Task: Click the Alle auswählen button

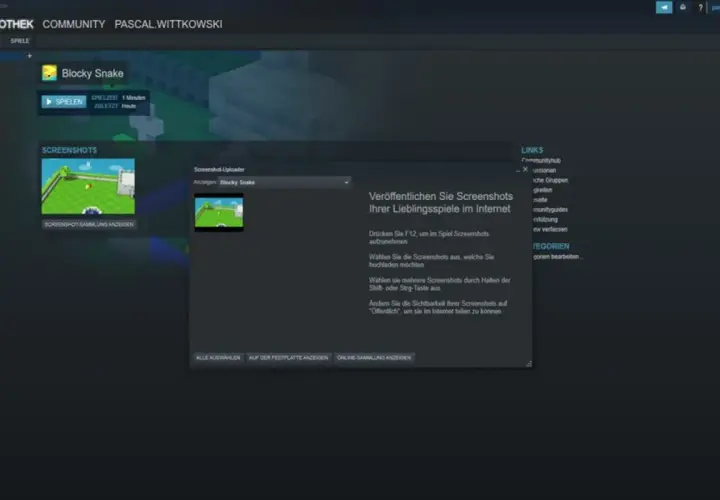Action: coord(218,358)
